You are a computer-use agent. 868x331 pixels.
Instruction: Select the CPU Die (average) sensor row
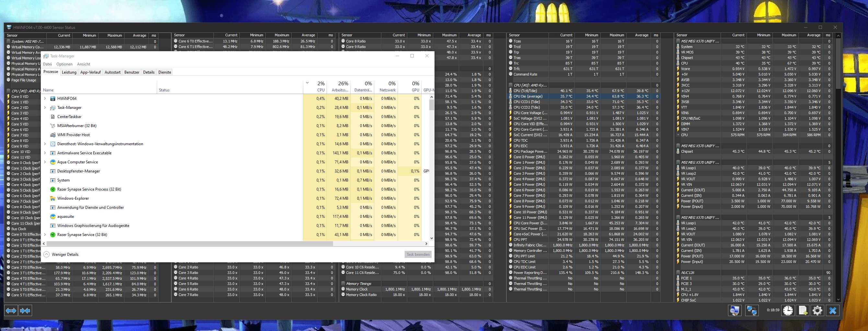coord(584,96)
